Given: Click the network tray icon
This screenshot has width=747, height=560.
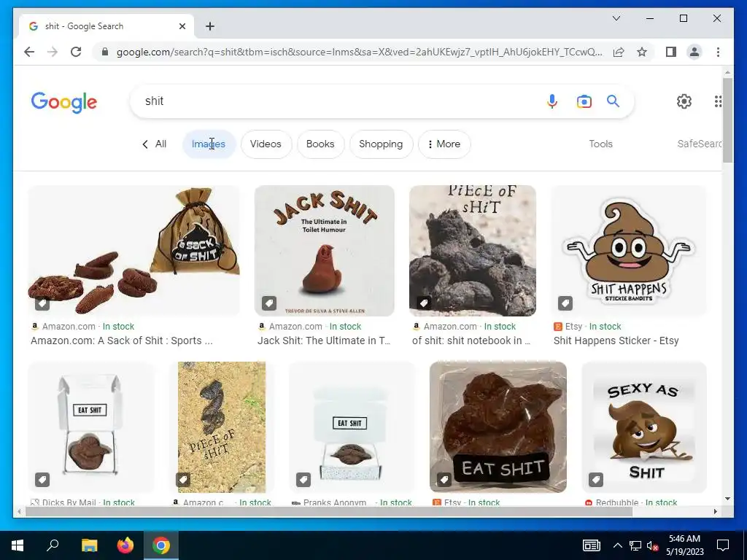Looking at the screenshot, I should click(x=635, y=545).
